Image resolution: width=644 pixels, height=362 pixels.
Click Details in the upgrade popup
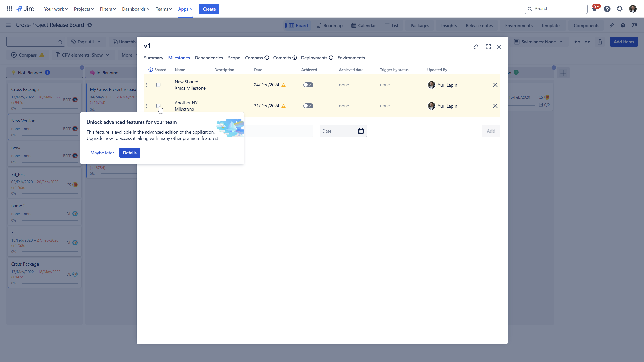130,152
